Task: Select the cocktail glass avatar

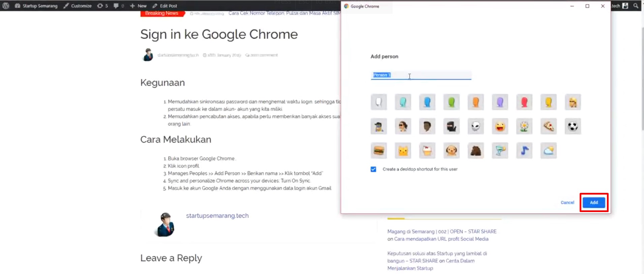Action: pyautogui.click(x=500, y=150)
